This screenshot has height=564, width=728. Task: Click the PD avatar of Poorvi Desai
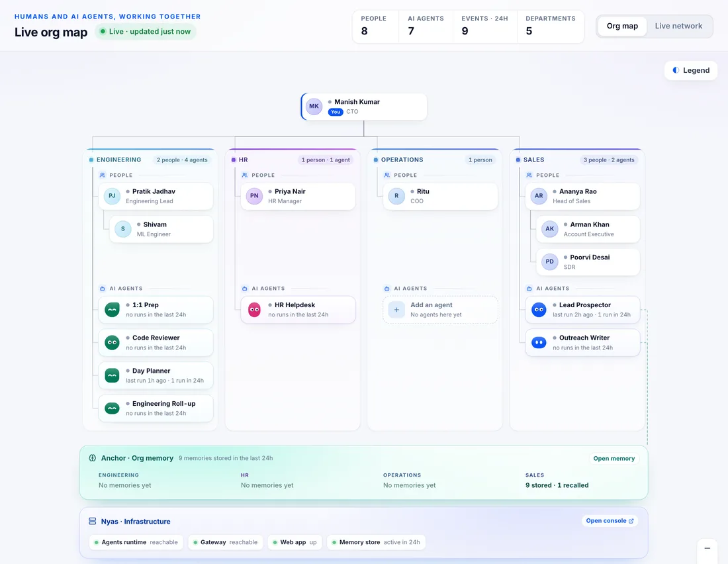click(550, 261)
